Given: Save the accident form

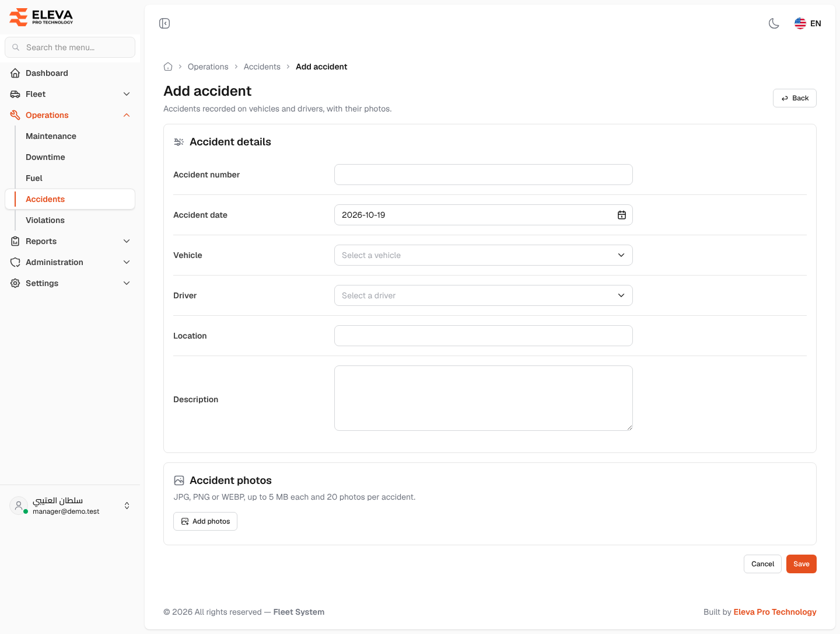Looking at the screenshot, I should (801, 564).
